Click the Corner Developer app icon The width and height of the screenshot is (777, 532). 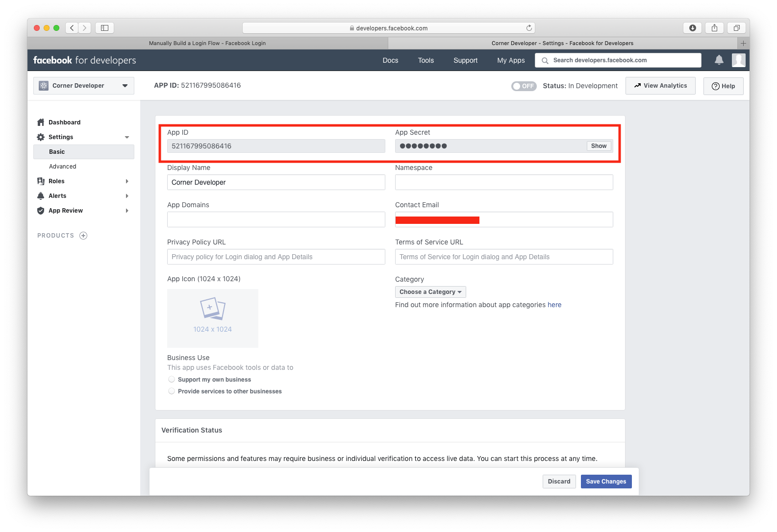coord(44,85)
